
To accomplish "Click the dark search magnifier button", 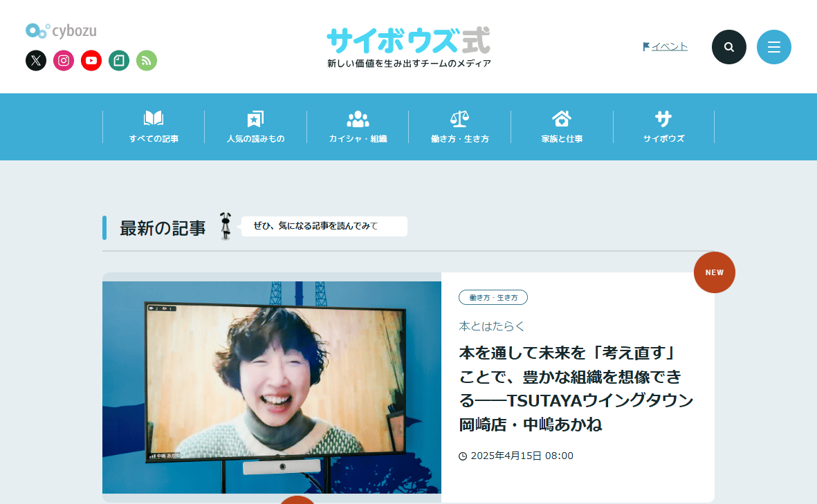I will [729, 47].
